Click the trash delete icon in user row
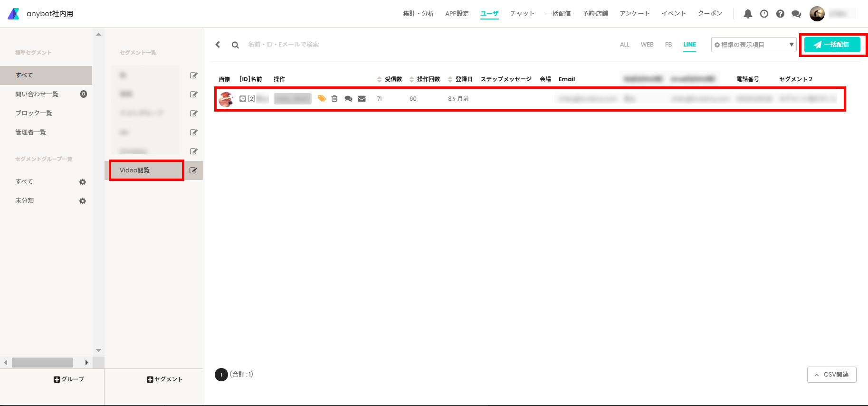 pyautogui.click(x=334, y=98)
